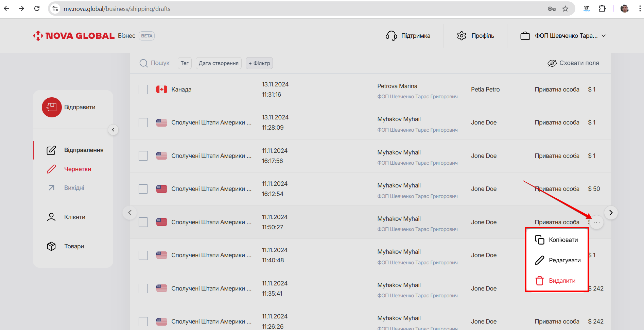Toggle Сховати поля visibility option
Viewport: 644px width, 330px height.
573,63
